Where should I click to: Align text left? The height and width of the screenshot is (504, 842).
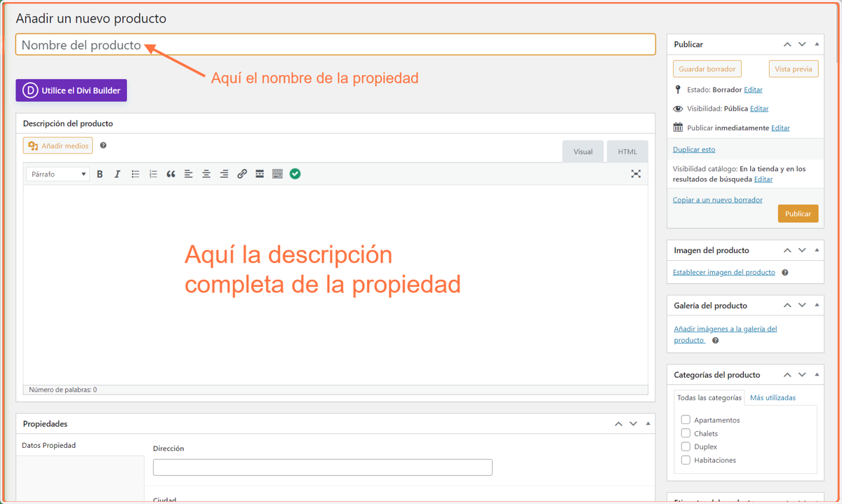coord(188,174)
